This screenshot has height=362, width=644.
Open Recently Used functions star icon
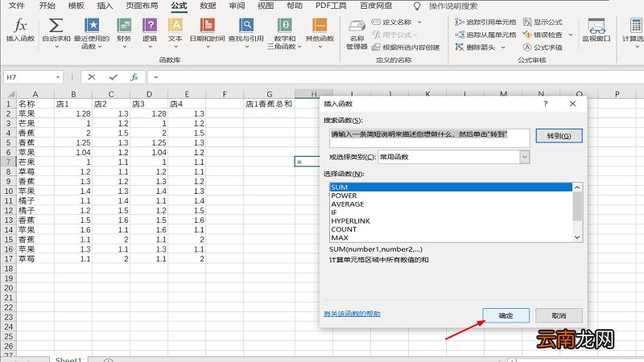point(92,26)
